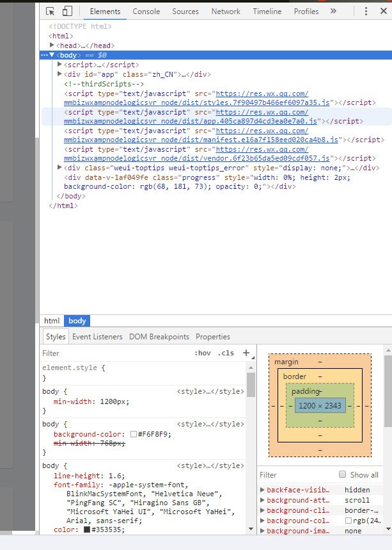Collapse the body element node
This screenshot has width=392, height=550.
(x=52, y=54)
